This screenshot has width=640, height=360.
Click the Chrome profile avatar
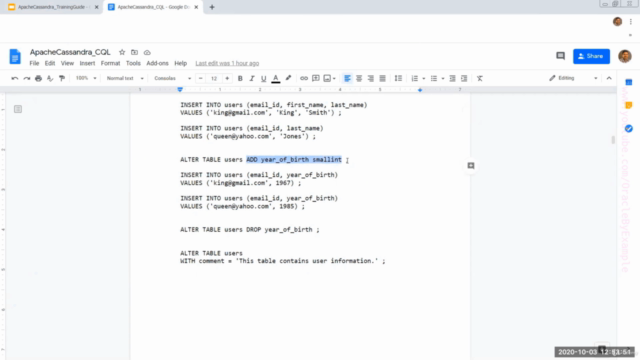point(618,22)
